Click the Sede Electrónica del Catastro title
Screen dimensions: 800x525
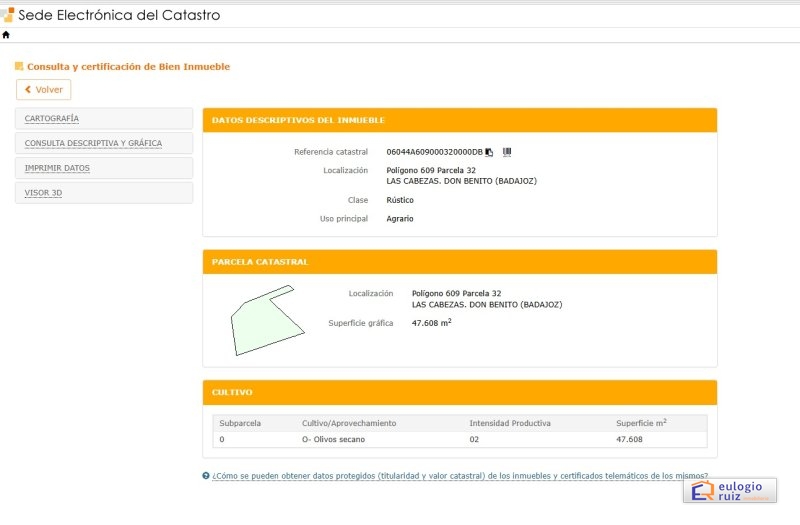(119, 15)
